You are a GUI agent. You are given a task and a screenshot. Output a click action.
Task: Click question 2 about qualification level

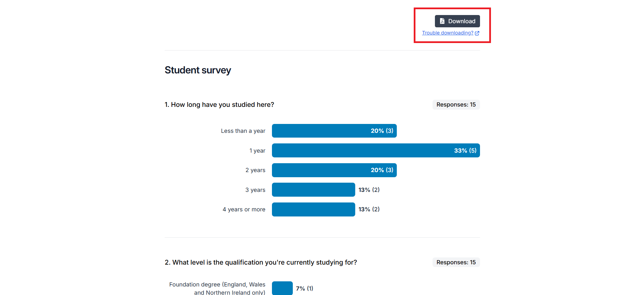261,262
